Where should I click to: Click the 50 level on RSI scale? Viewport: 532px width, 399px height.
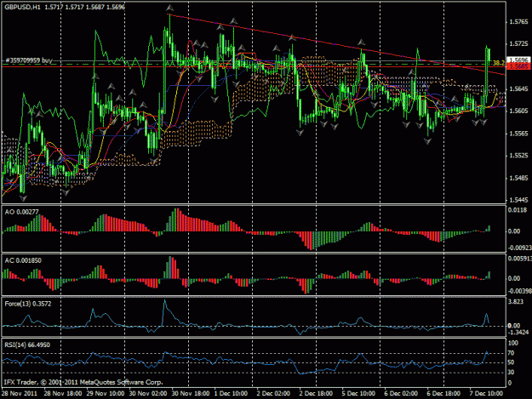(512, 362)
